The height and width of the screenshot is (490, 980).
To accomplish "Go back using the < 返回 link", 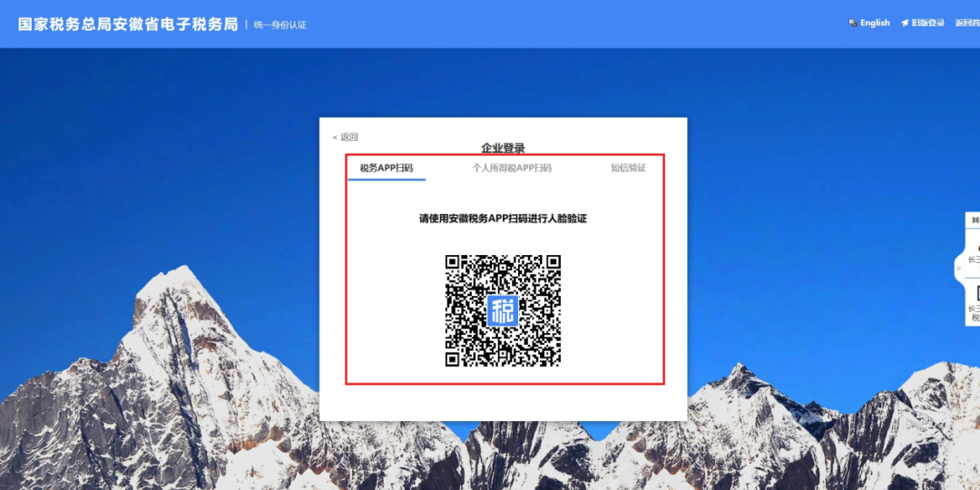I will pyautogui.click(x=345, y=137).
